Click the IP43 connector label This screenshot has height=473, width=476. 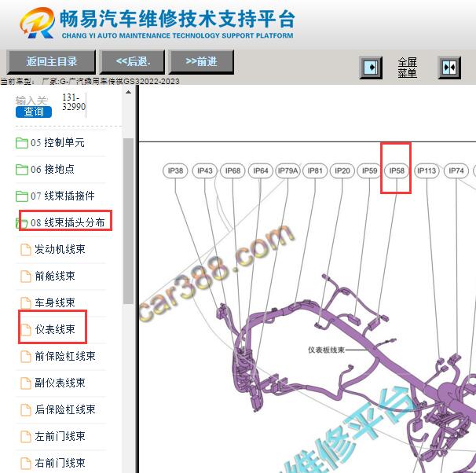[205, 170]
